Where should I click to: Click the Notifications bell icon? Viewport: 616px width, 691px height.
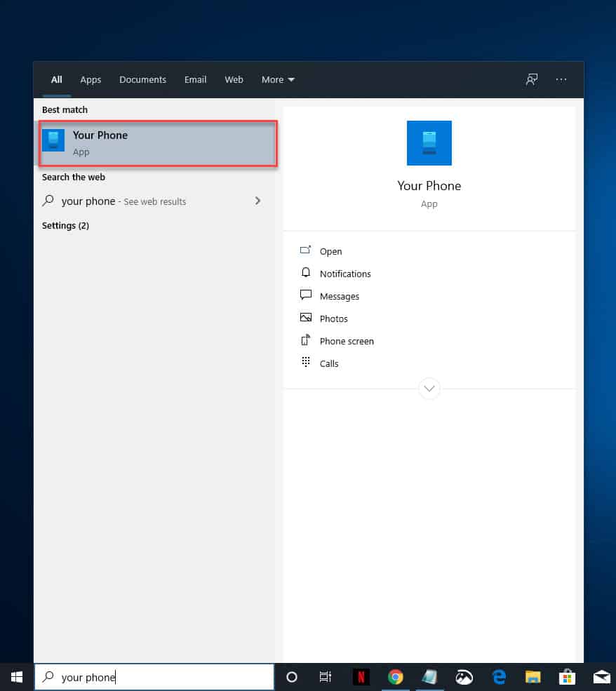tap(305, 272)
